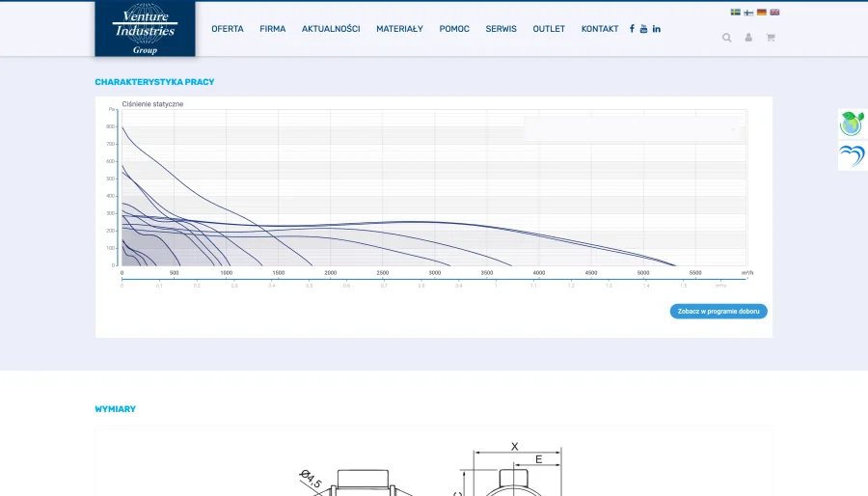The height and width of the screenshot is (496, 868).
Task: Click the blue heart wave icon
Action: (852, 156)
